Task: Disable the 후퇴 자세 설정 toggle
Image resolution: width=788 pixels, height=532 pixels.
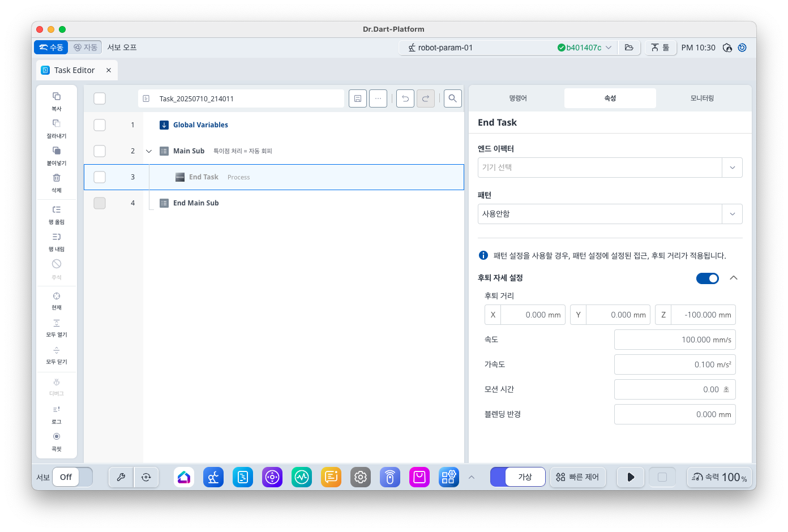Action: [707, 278]
